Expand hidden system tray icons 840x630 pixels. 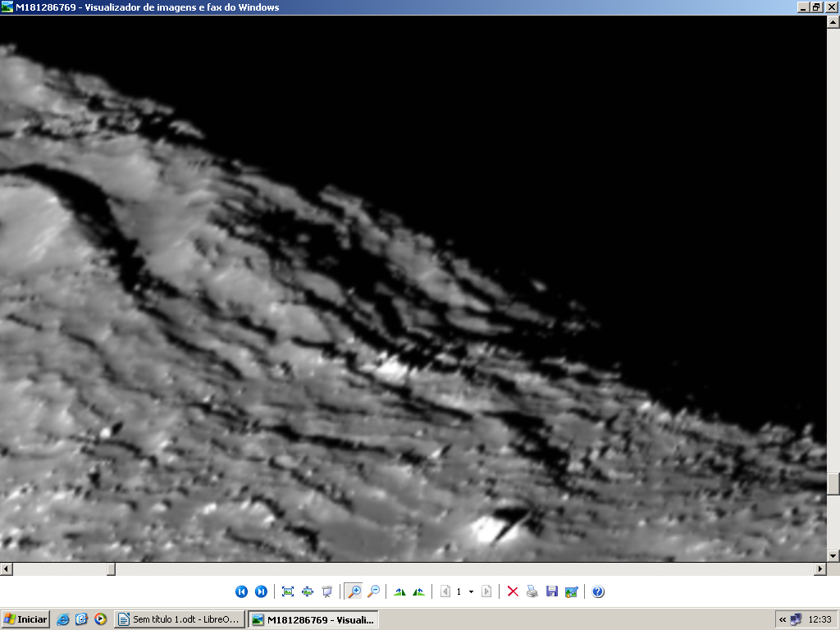coord(783,619)
